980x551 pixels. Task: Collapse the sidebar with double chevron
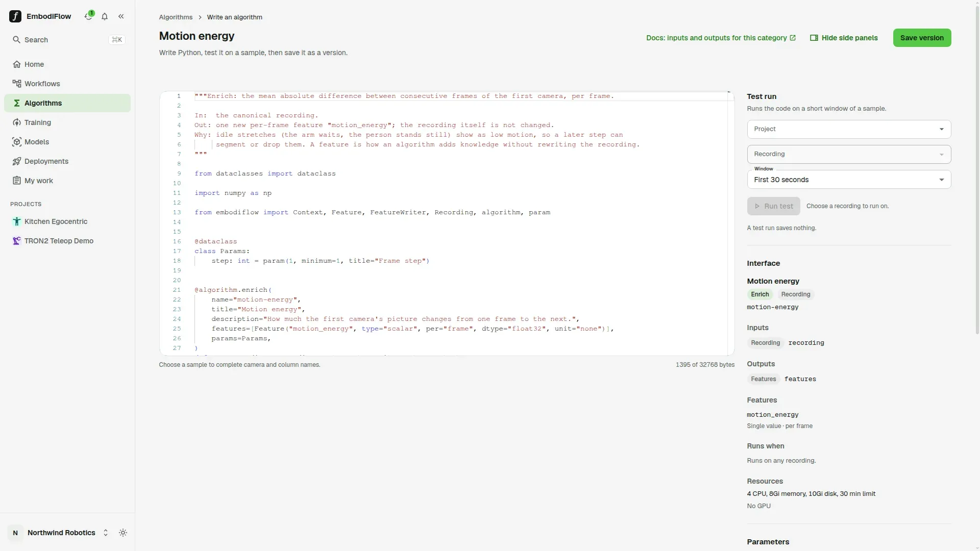[x=121, y=16]
